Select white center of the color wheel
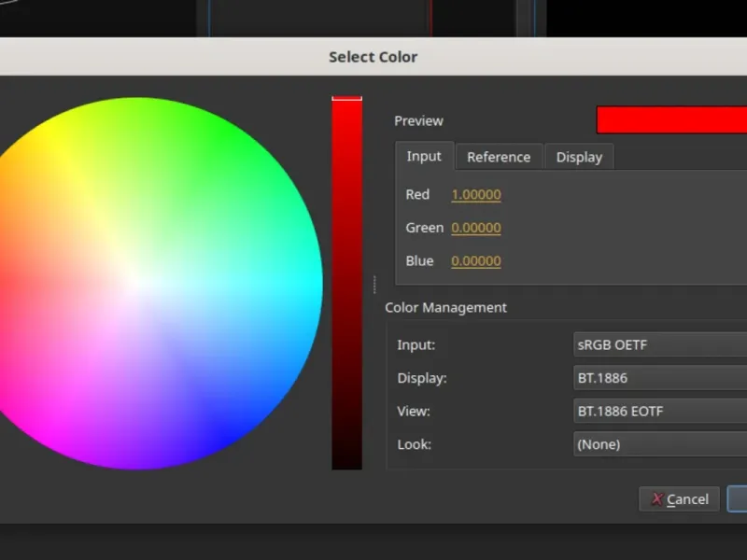Viewport: 747px width, 560px height. [x=136, y=283]
